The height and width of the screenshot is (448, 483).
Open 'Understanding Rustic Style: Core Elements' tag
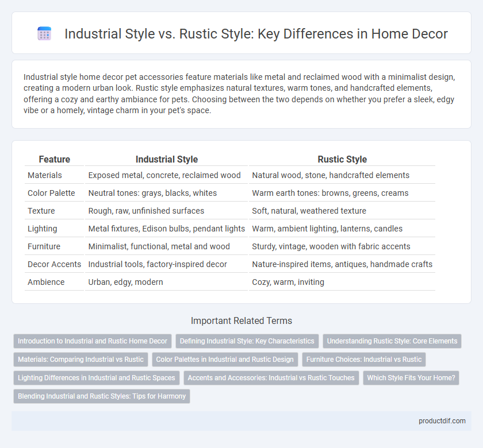click(x=392, y=341)
